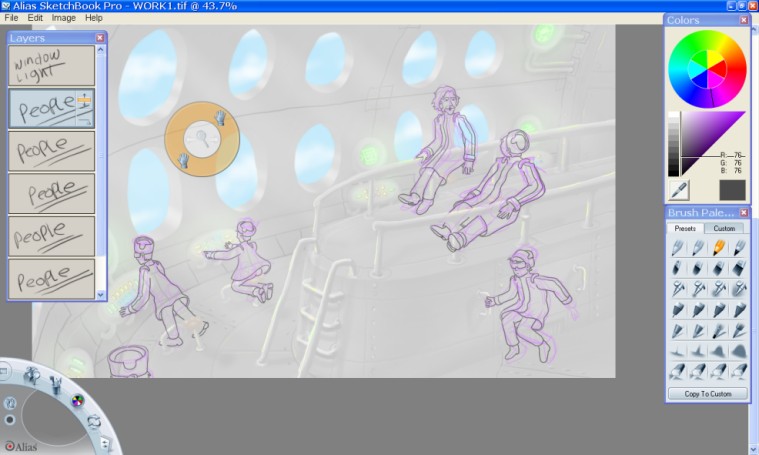This screenshot has width=759, height=455.
Task: Switch to the Custom brush tab
Action: coord(724,228)
